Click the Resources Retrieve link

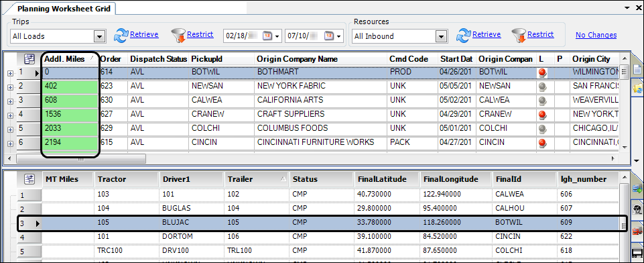487,34
